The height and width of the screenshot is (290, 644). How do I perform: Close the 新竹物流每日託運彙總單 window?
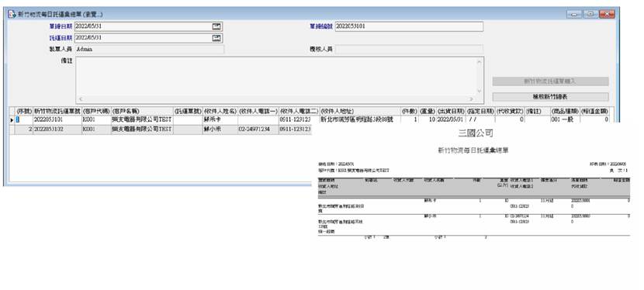[x=607, y=15]
